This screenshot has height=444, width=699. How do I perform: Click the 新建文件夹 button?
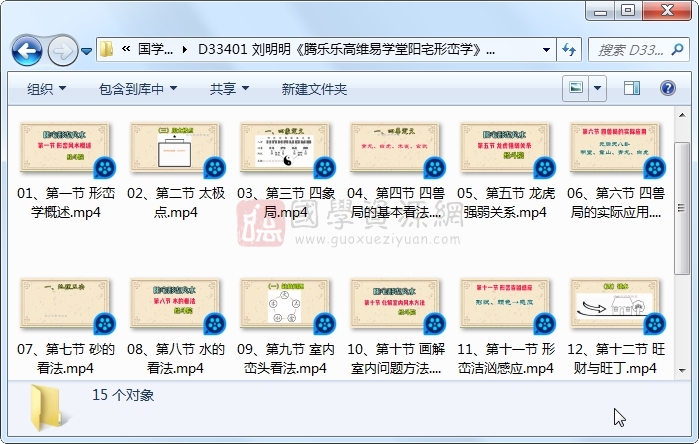point(314,89)
